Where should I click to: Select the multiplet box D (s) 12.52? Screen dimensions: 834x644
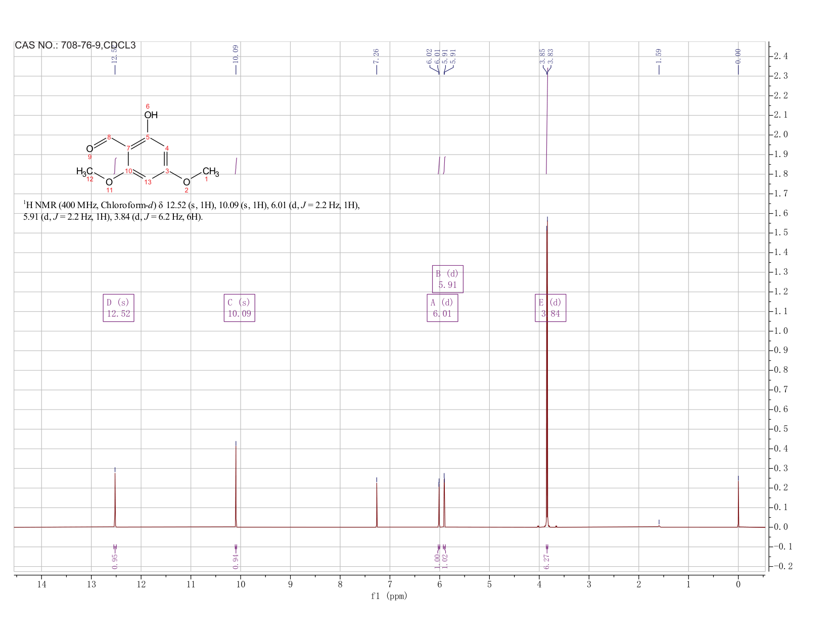[x=119, y=308]
